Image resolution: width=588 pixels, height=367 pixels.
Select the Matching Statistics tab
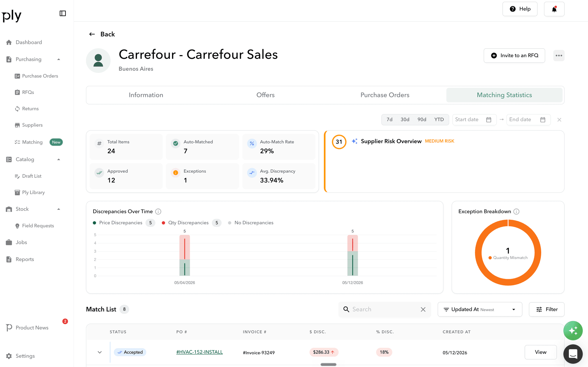pos(504,95)
